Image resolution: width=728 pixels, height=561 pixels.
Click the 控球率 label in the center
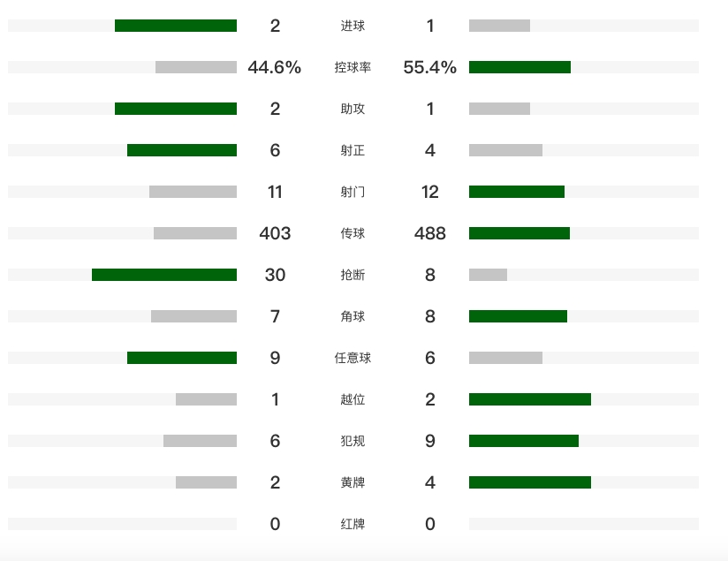(x=353, y=67)
